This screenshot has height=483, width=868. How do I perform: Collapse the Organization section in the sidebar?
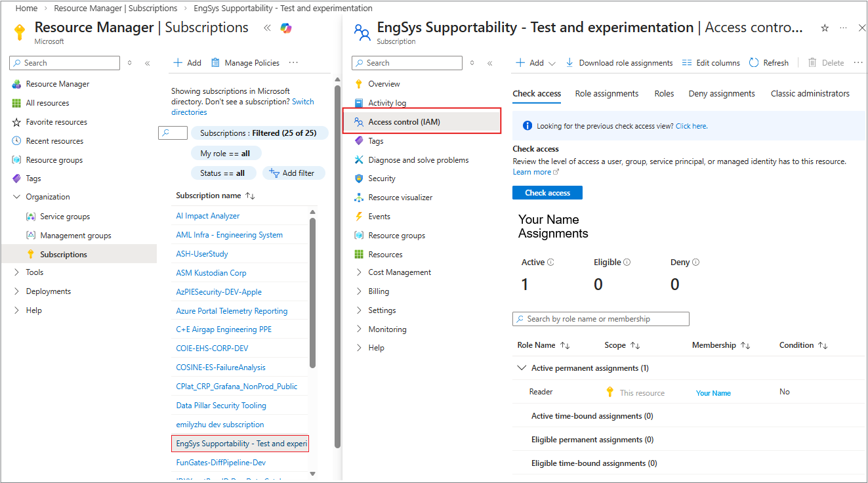click(17, 197)
